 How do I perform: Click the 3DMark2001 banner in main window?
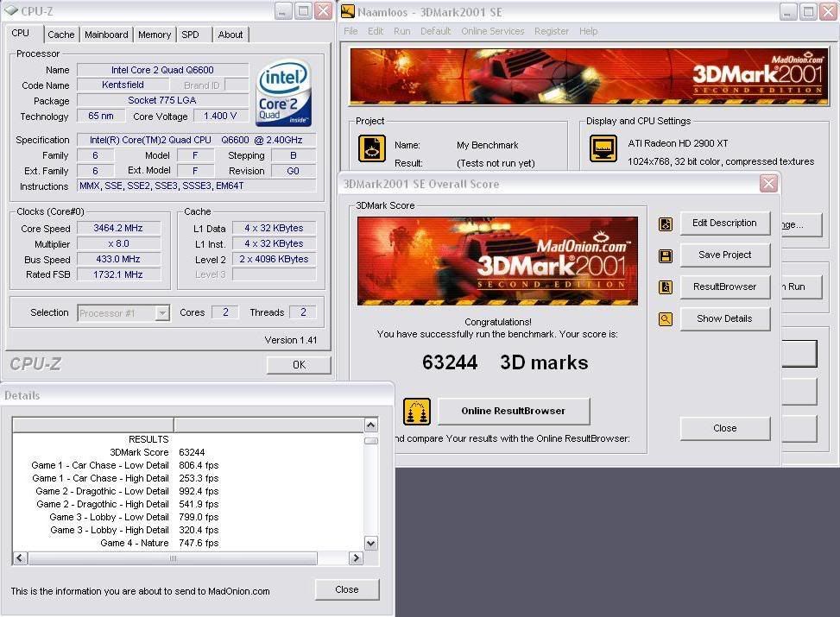click(588, 76)
